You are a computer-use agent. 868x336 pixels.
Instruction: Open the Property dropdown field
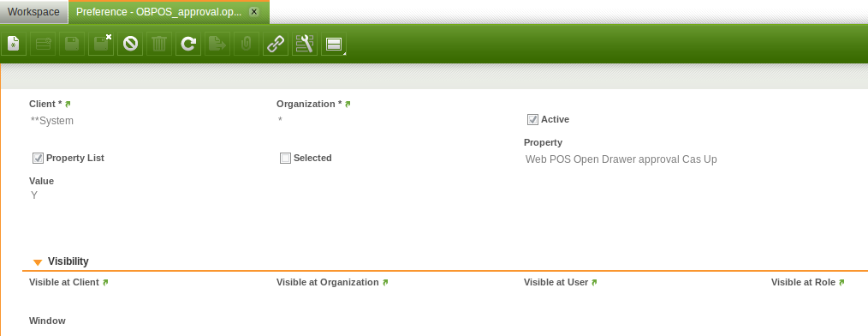tap(637, 159)
